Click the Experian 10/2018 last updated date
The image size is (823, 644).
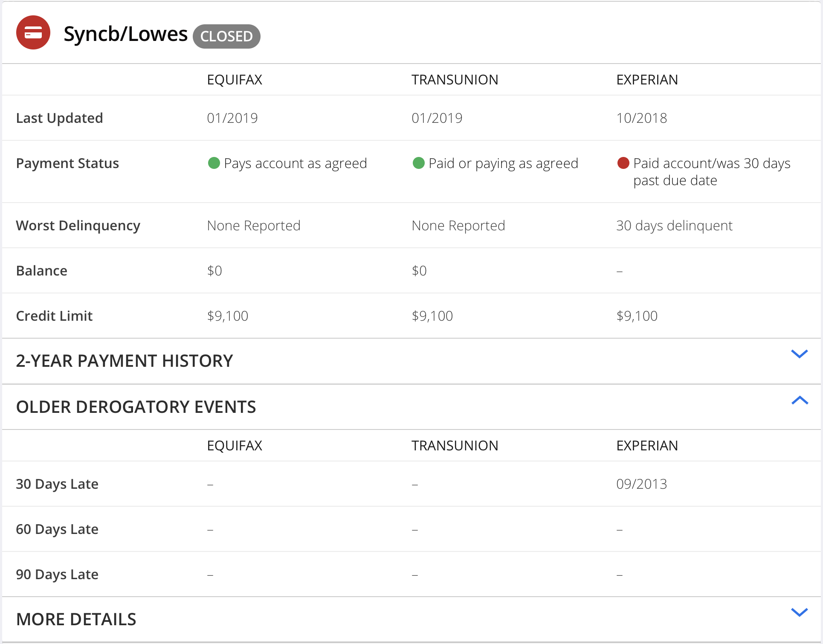[641, 118]
